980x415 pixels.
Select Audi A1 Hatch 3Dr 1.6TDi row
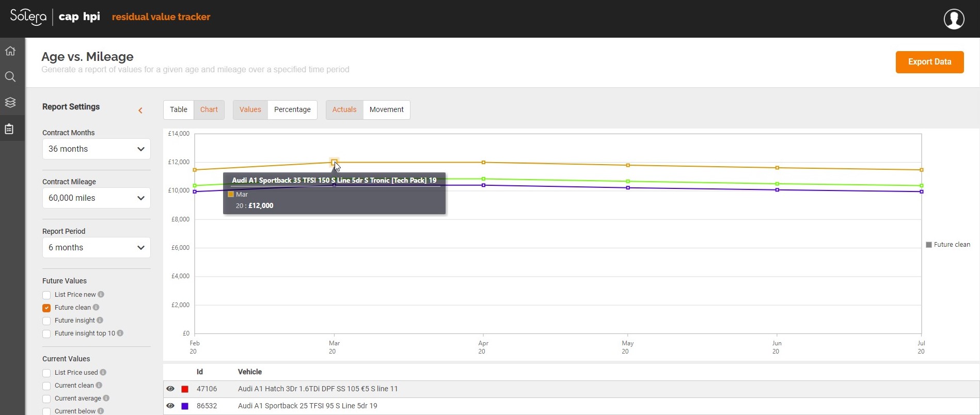571,389
